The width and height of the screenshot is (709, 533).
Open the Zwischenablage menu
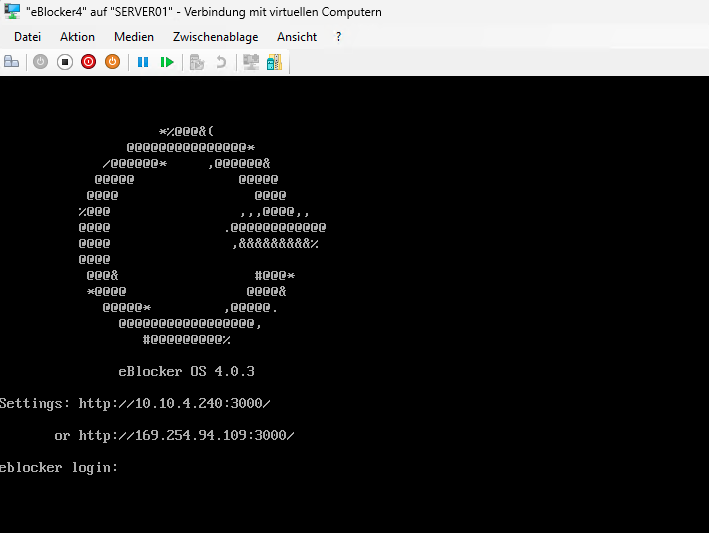pos(215,37)
